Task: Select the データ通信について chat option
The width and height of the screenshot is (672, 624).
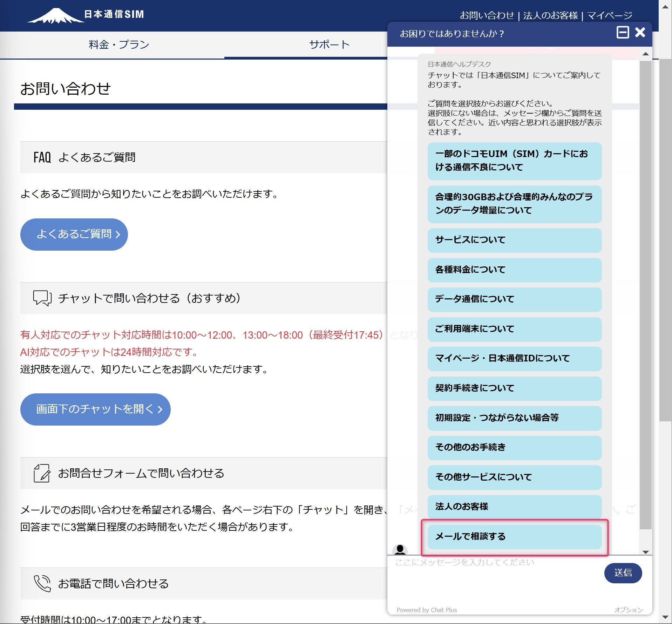Action: pyautogui.click(x=515, y=299)
